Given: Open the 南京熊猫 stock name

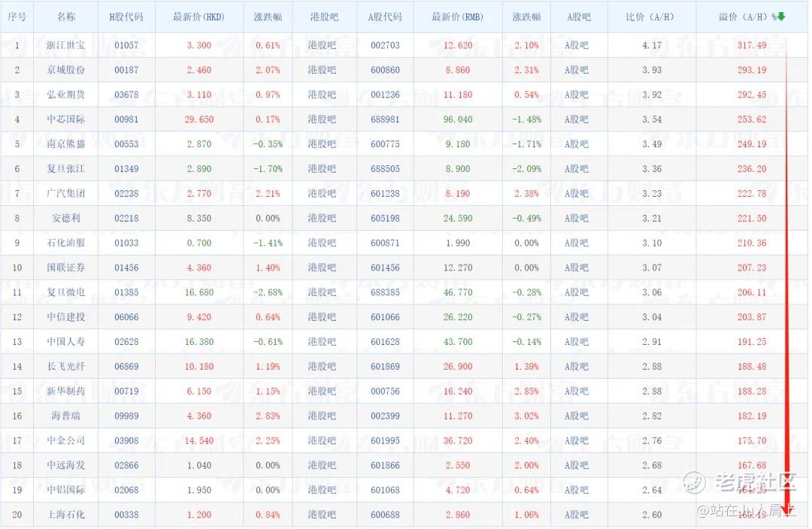Looking at the screenshot, I should point(65,144).
